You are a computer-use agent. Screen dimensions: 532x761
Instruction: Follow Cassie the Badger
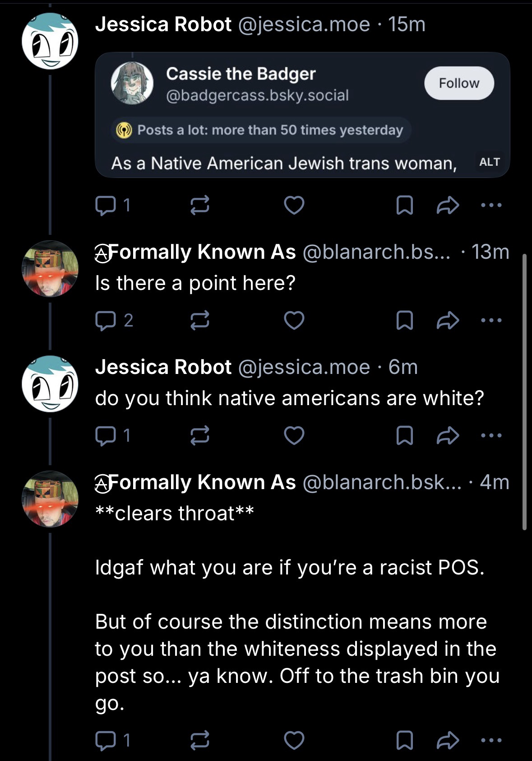point(459,83)
